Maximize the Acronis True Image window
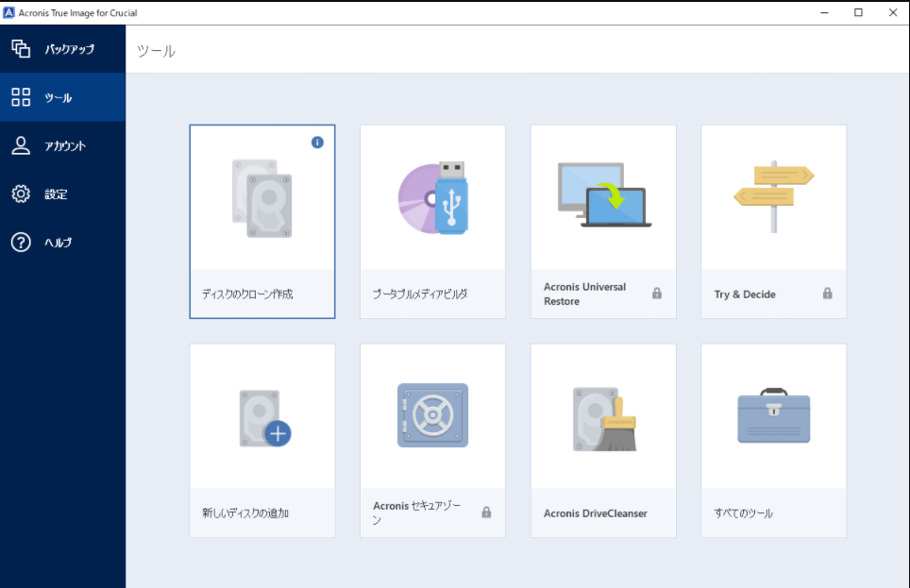This screenshot has width=910, height=588. (x=858, y=12)
